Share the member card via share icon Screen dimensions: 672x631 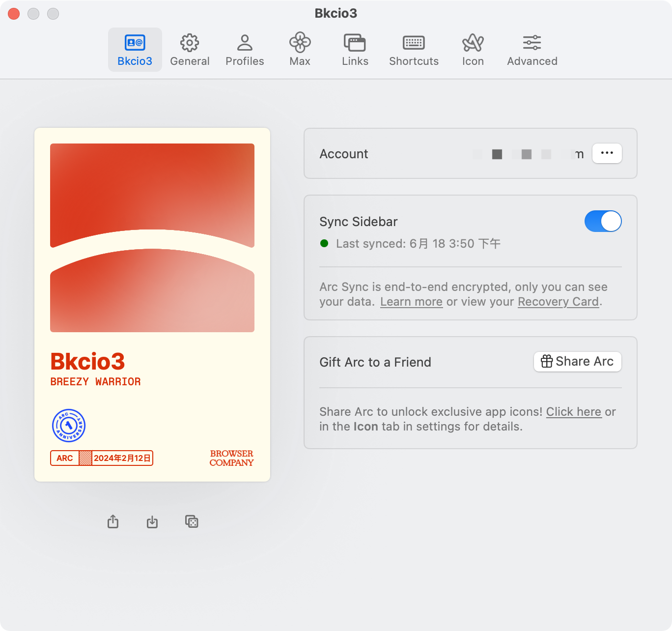113,521
